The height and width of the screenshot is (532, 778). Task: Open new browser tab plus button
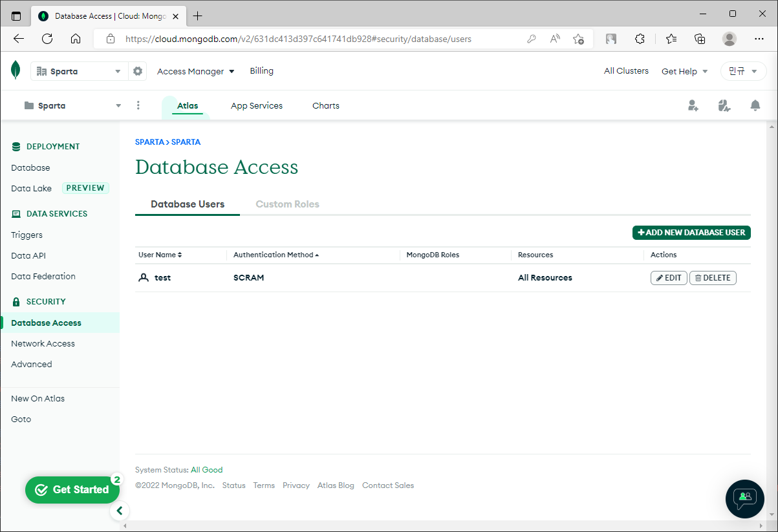[x=198, y=16]
